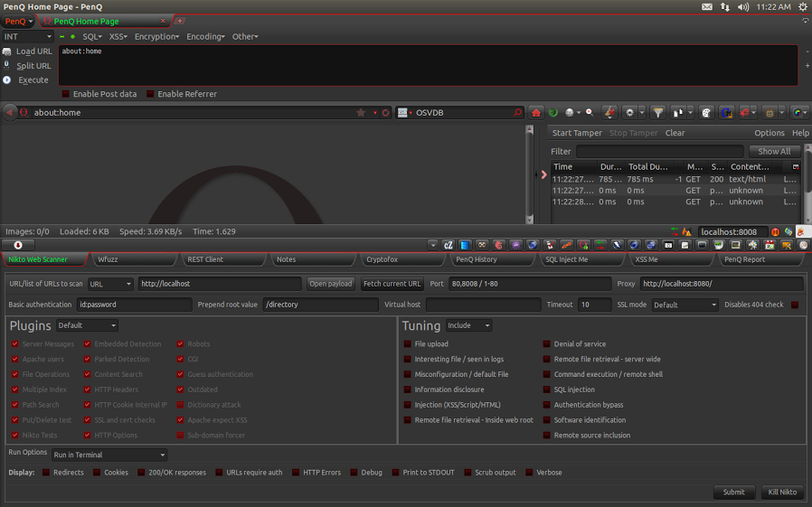Select the text/html request row
This screenshot has width=812, height=507.
675,180
